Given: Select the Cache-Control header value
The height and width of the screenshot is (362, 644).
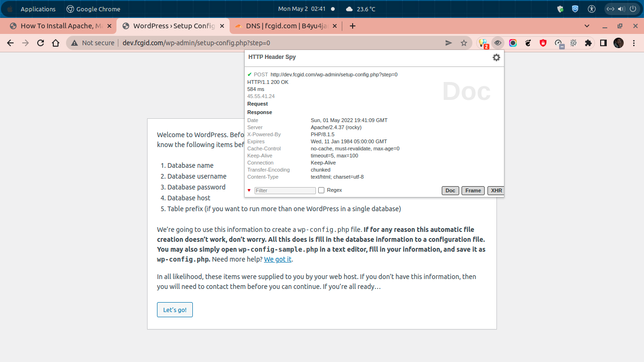Looking at the screenshot, I should tap(355, 148).
